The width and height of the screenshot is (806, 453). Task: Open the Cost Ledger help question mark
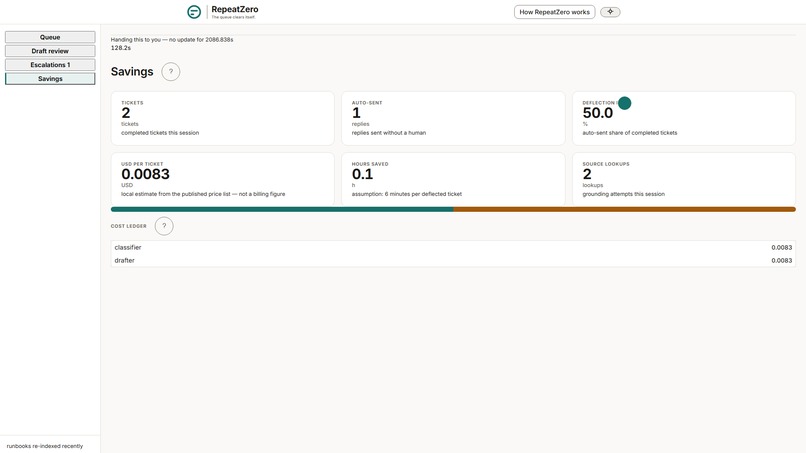coord(164,226)
